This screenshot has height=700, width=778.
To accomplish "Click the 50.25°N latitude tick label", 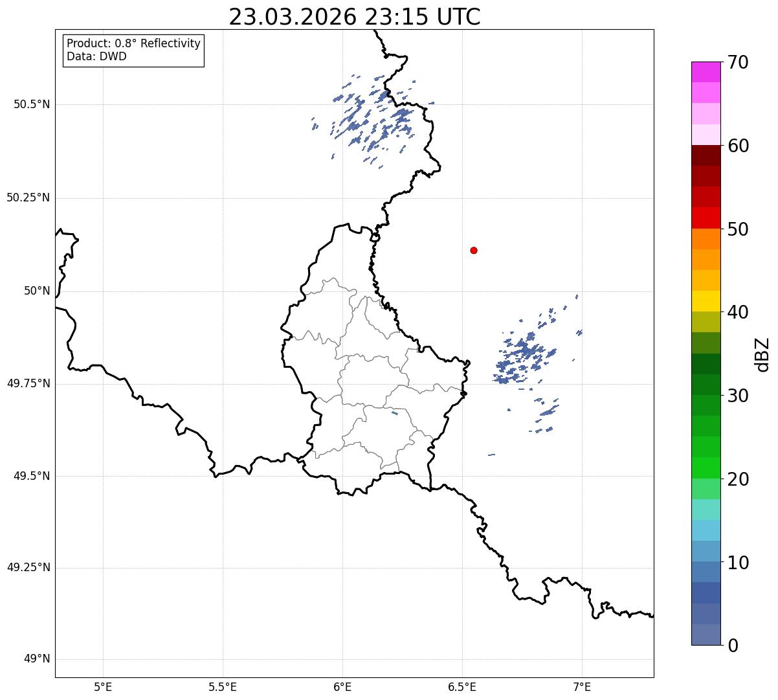I will 28,198.
